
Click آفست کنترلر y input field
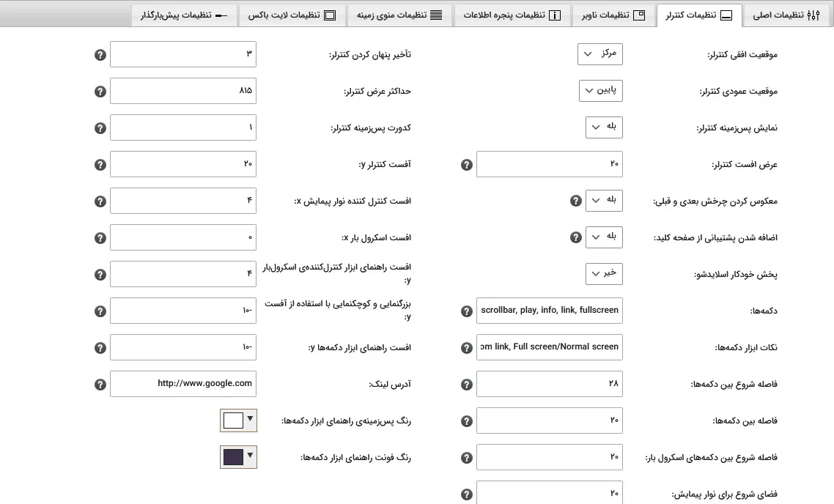183,164
